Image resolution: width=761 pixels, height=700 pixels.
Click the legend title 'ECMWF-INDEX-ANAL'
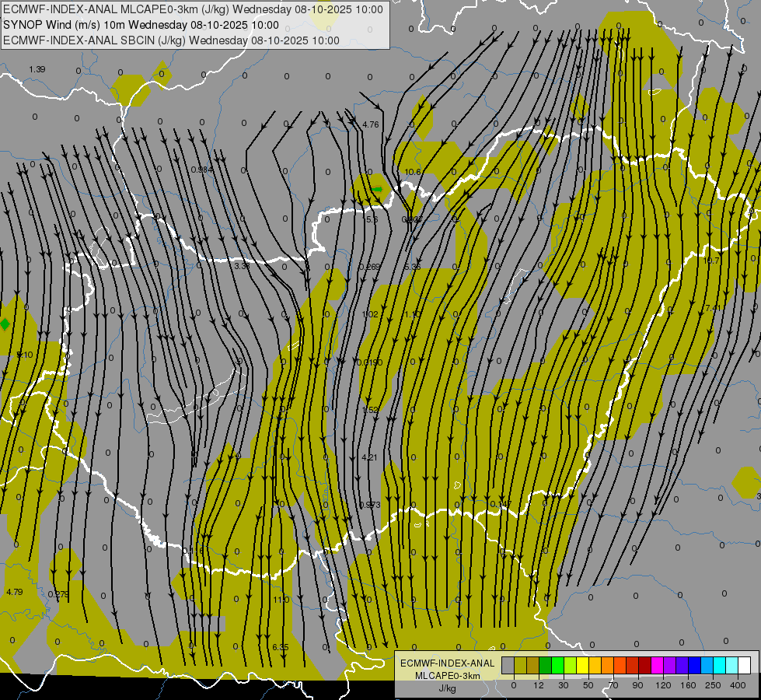[448, 663]
